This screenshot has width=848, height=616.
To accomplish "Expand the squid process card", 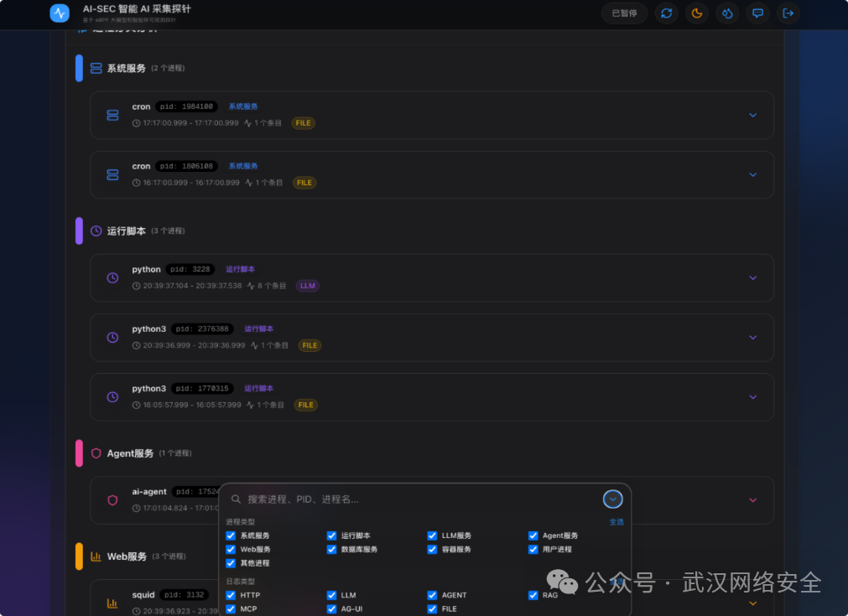I will [753, 603].
